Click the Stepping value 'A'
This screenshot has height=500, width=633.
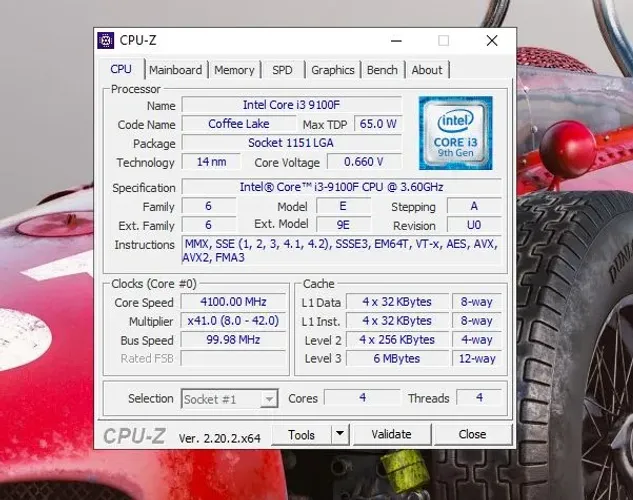point(474,206)
